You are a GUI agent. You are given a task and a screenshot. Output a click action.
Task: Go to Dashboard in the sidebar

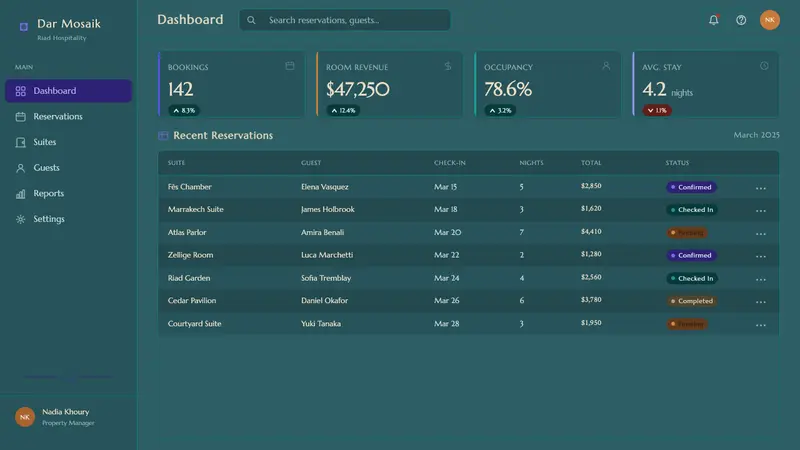[68, 91]
